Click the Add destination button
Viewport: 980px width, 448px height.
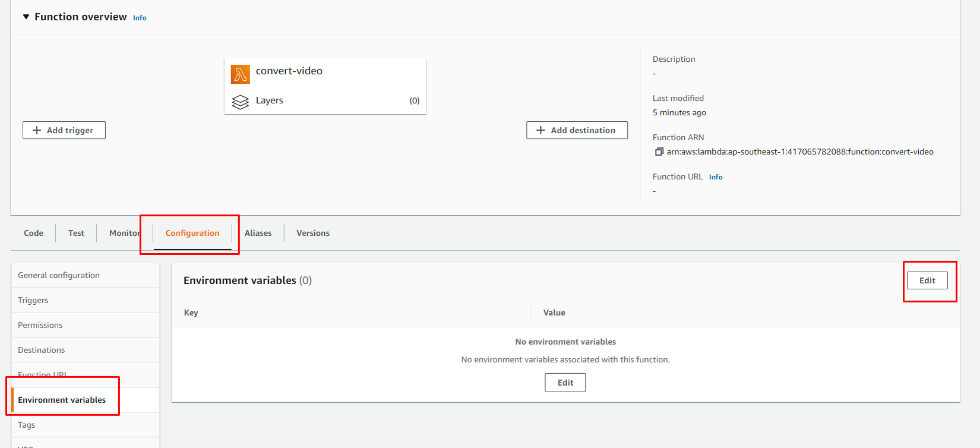pyautogui.click(x=577, y=130)
